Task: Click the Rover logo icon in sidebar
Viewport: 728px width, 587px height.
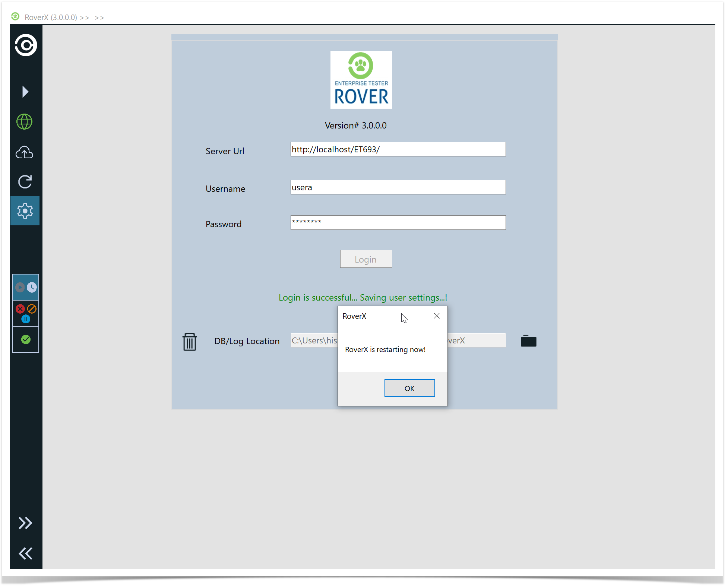Action: tap(26, 45)
